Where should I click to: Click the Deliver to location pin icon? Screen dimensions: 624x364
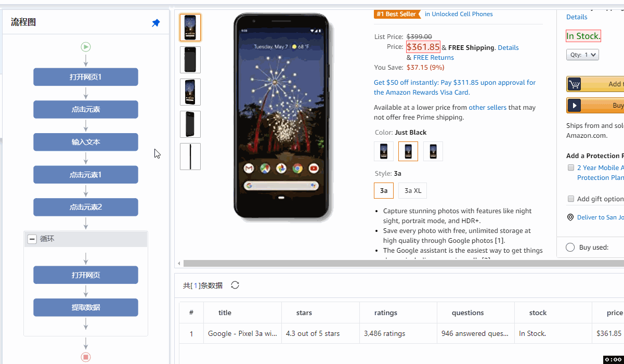(x=570, y=217)
